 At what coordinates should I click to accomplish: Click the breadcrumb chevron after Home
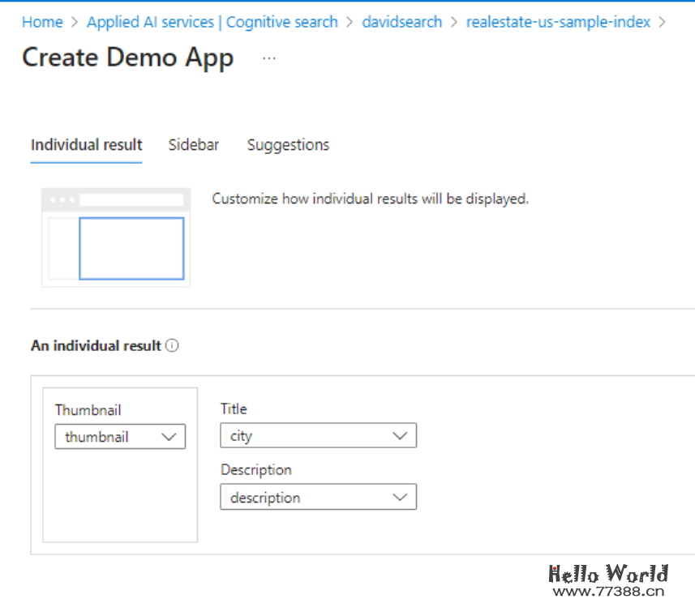(x=75, y=23)
